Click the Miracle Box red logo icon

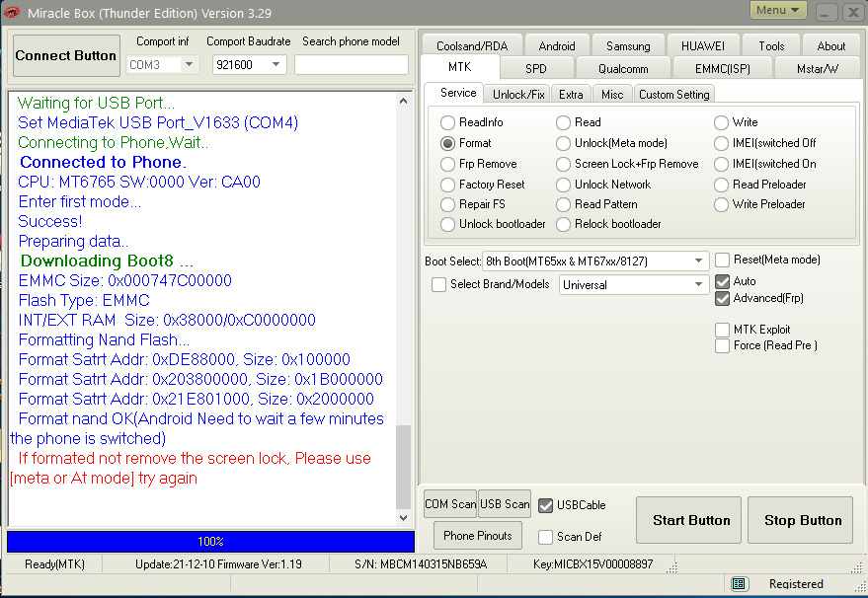pyautogui.click(x=11, y=12)
